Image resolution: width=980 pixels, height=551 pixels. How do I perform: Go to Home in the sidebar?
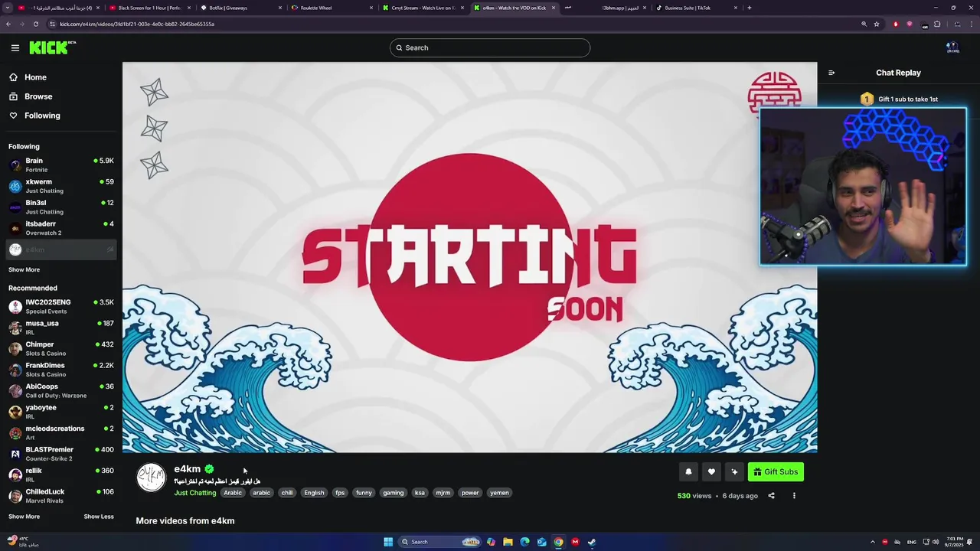tap(35, 77)
